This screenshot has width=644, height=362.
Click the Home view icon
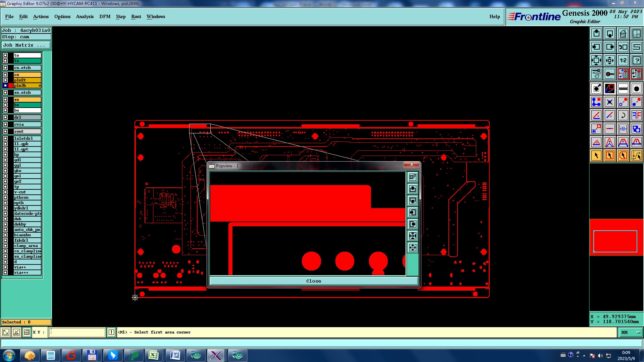623,34
